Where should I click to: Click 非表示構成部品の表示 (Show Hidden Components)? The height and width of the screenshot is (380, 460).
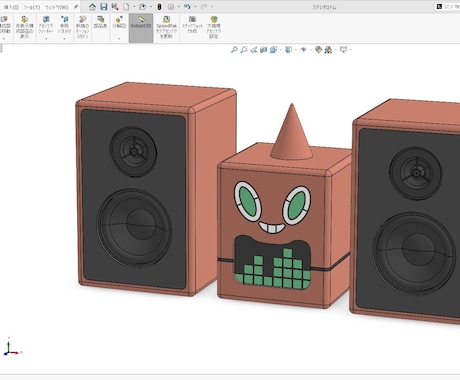coord(24,27)
